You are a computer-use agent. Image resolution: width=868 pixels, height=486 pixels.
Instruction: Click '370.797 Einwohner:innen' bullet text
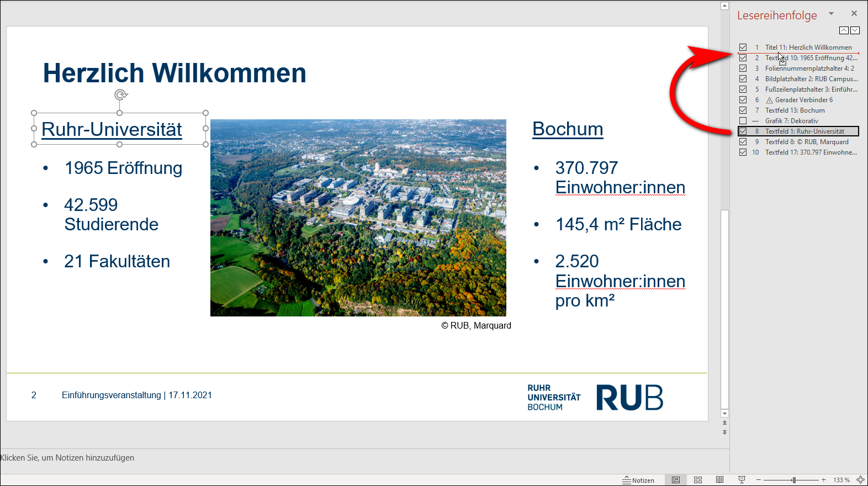point(620,177)
